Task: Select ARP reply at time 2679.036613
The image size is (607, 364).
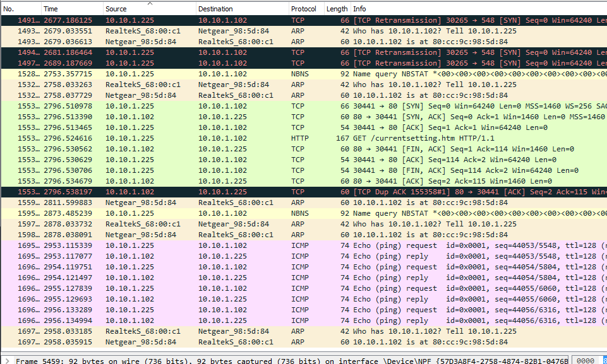Action: (304, 42)
